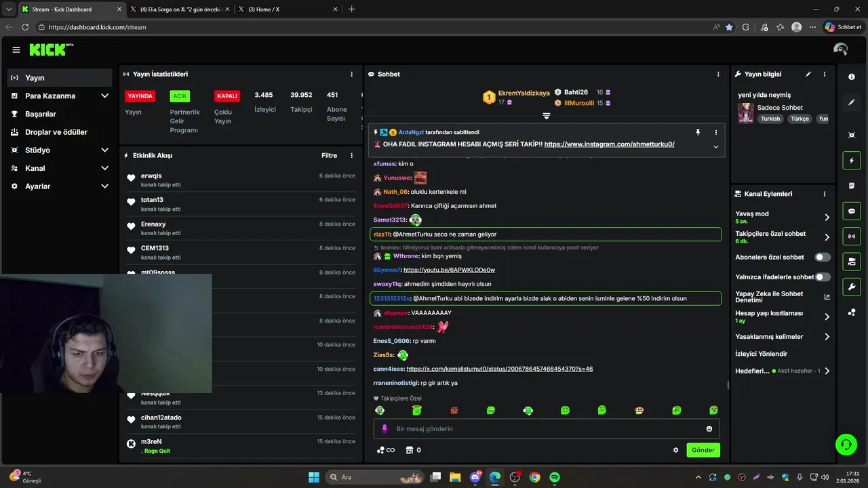Open Sohbet panel three-dot menu
Screen dimensions: 868x488
click(x=718, y=75)
